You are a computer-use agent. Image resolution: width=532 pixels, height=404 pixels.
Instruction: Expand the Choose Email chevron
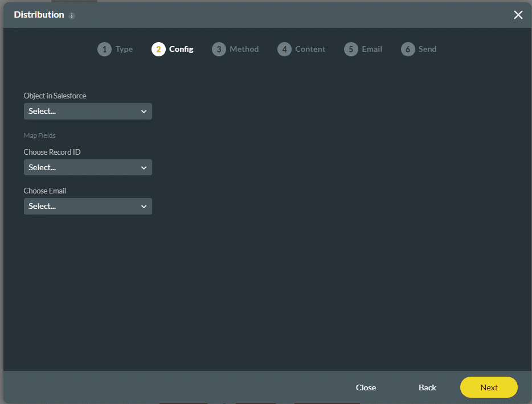pyautogui.click(x=144, y=206)
